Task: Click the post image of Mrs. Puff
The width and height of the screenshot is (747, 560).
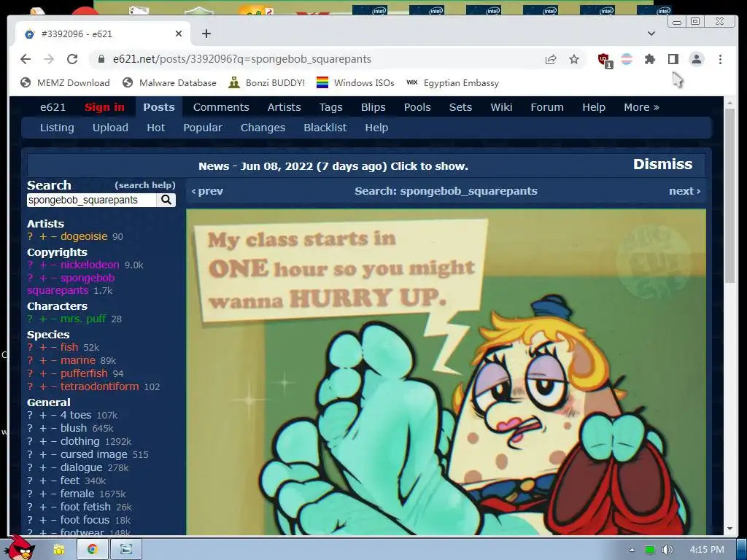Action: 446,372
